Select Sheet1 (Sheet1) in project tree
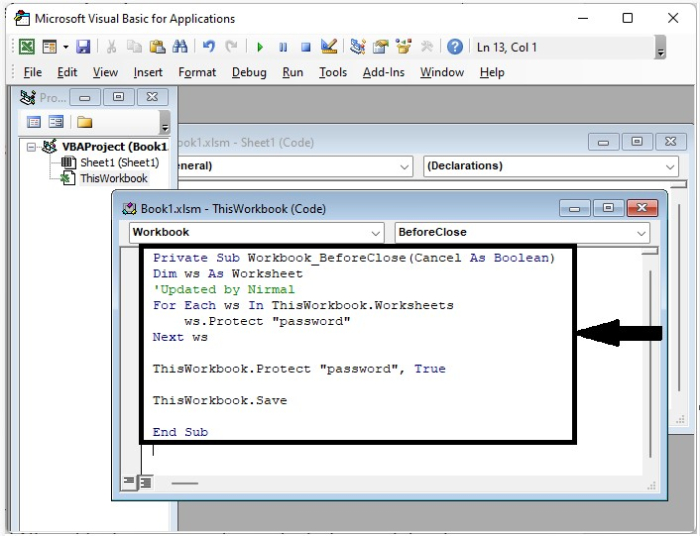This screenshot has height=536, width=700. coord(120,162)
